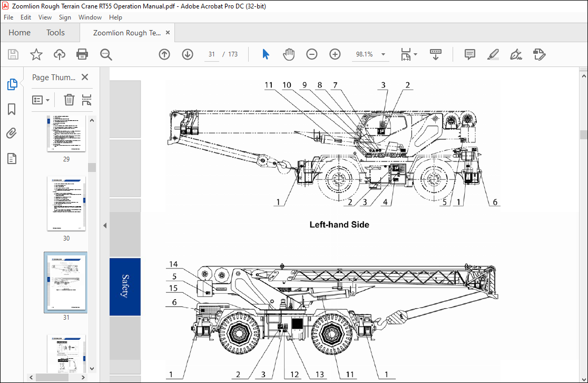Click the document vertical scrollbar thumb
This screenshot has height=383, width=588.
(584, 135)
